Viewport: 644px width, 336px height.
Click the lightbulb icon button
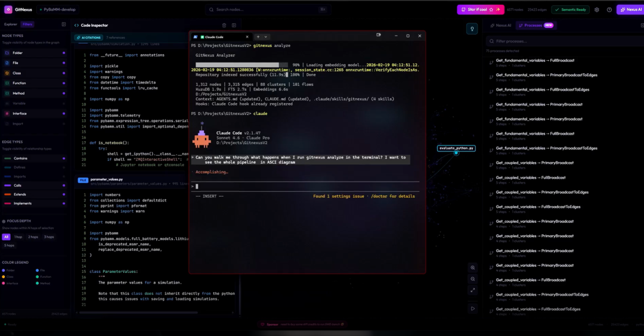tap(472, 29)
